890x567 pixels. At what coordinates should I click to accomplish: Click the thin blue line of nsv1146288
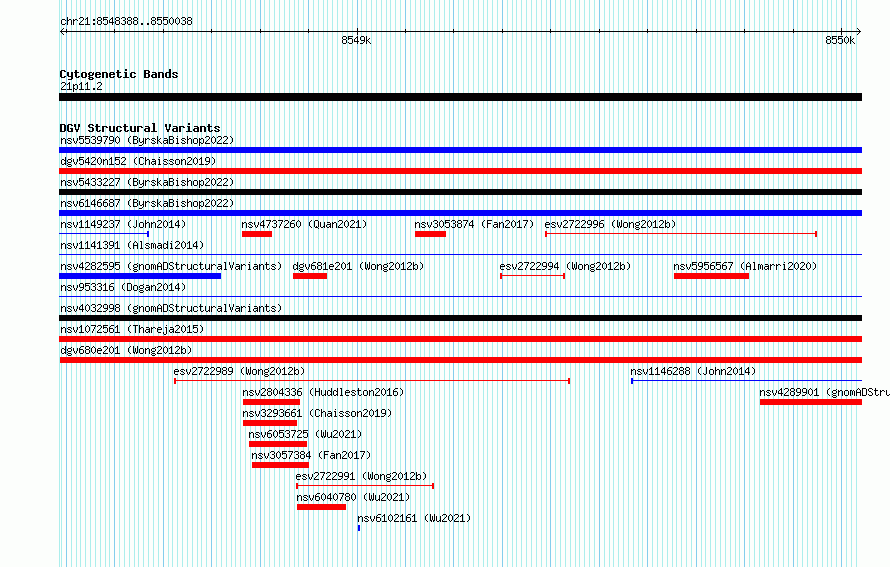coord(746,381)
